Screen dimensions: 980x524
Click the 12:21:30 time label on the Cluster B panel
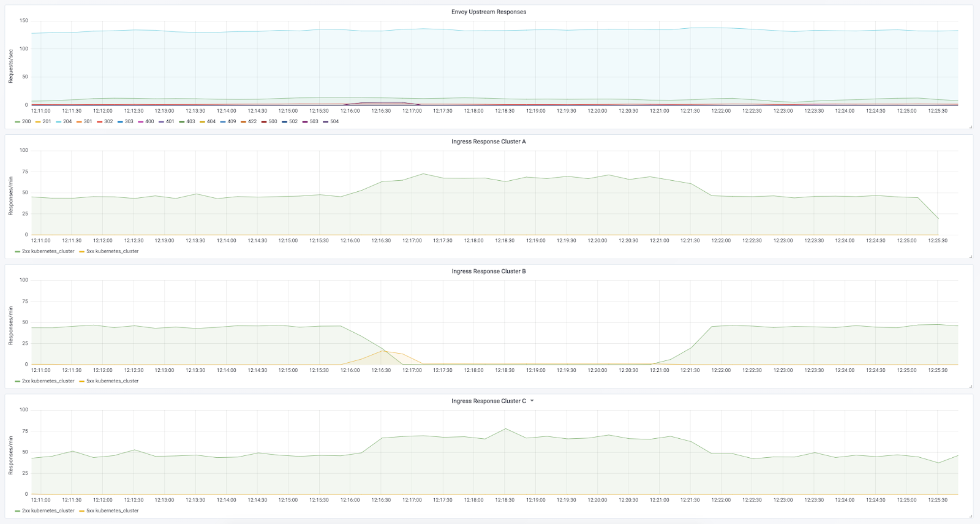(x=690, y=370)
